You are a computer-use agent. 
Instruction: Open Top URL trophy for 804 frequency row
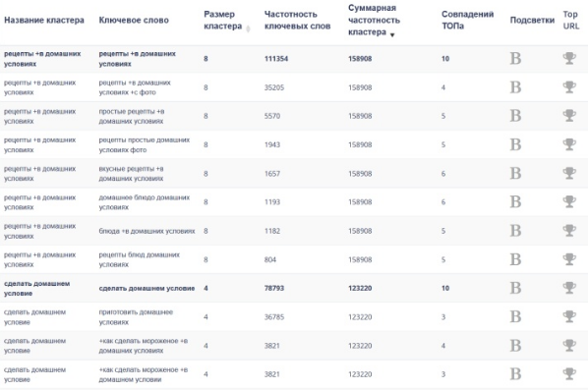[x=569, y=259]
